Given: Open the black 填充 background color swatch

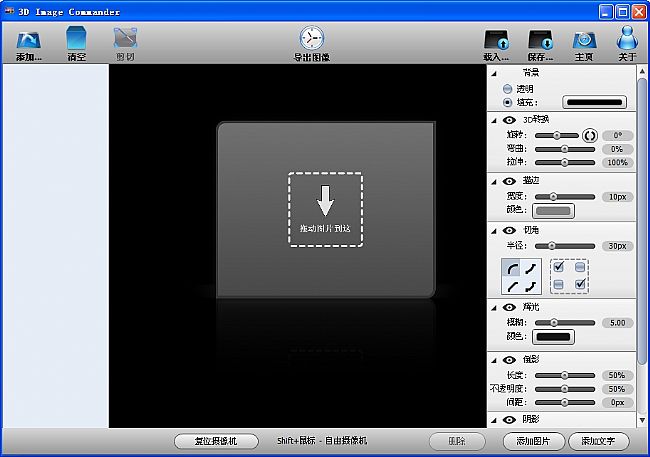Looking at the screenshot, I should click(x=594, y=102).
